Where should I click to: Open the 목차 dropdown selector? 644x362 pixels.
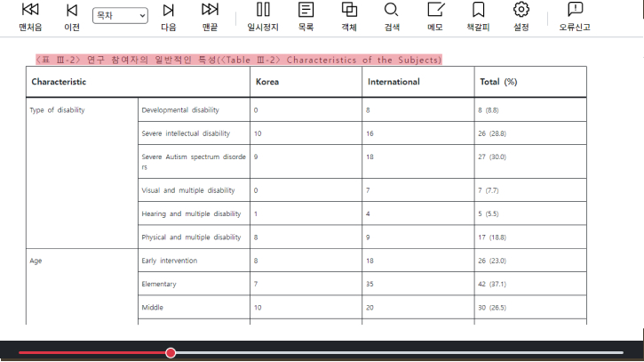[x=120, y=15]
